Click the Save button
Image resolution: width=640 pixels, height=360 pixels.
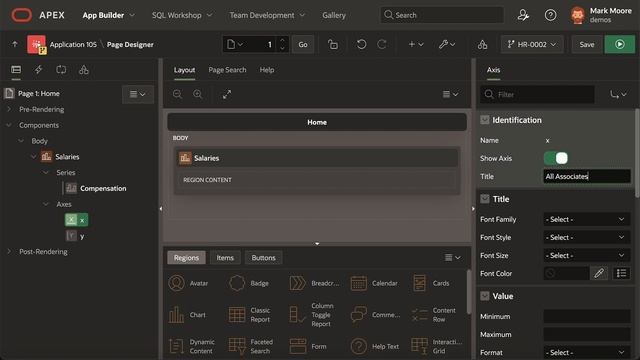587,44
